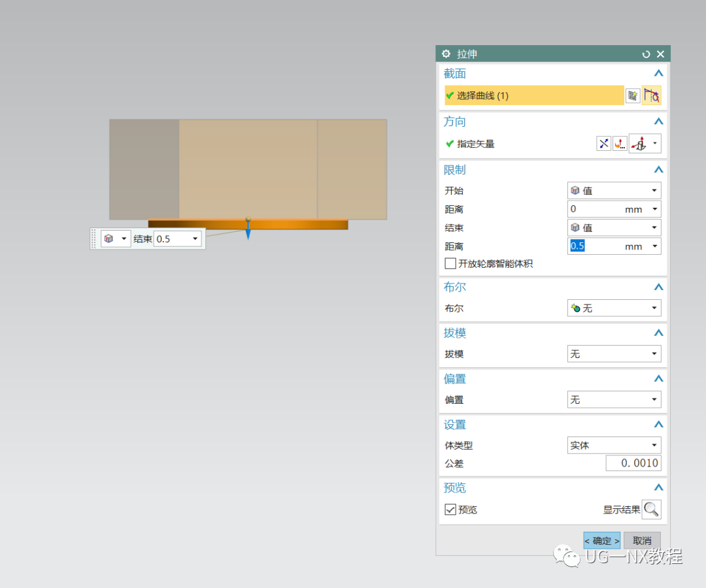Click the sketch section icon

(x=633, y=95)
